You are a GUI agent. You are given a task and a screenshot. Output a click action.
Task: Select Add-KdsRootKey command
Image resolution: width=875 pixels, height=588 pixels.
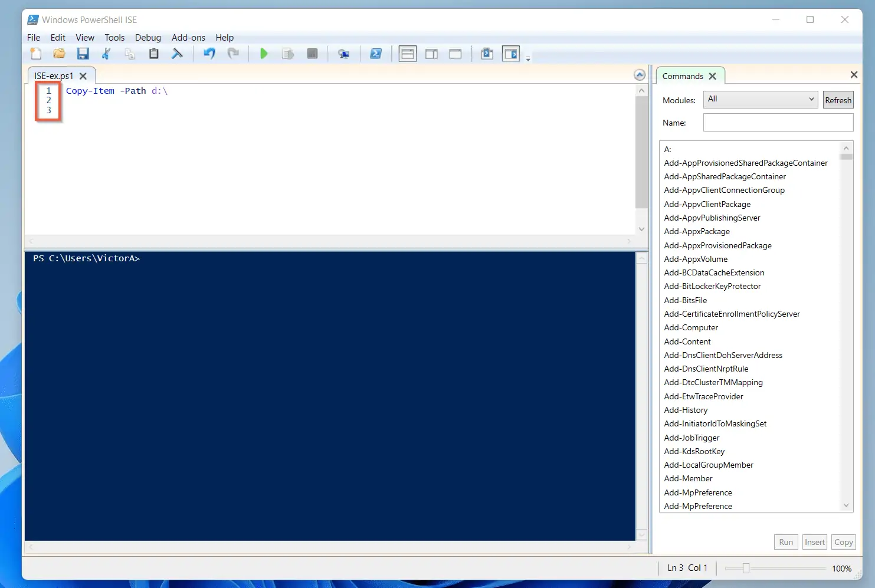click(694, 451)
